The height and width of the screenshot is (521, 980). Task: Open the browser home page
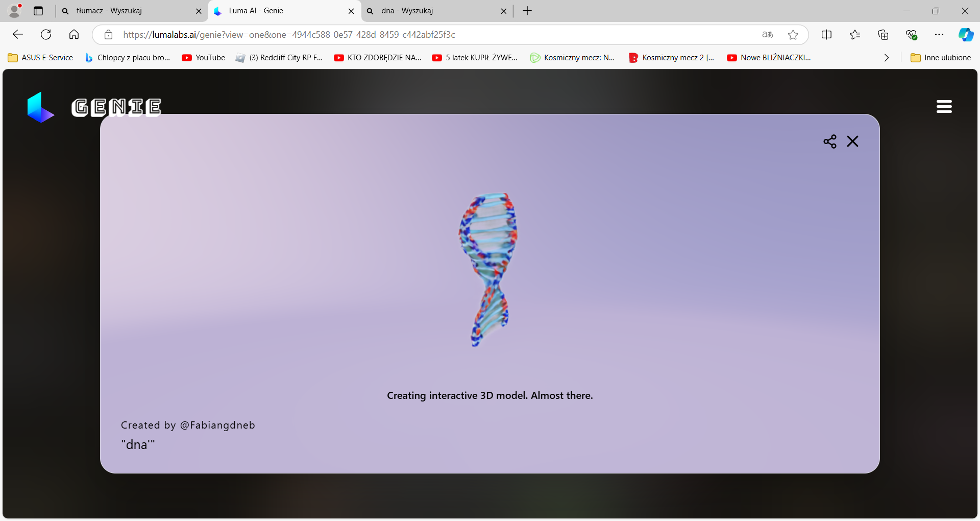click(74, 35)
